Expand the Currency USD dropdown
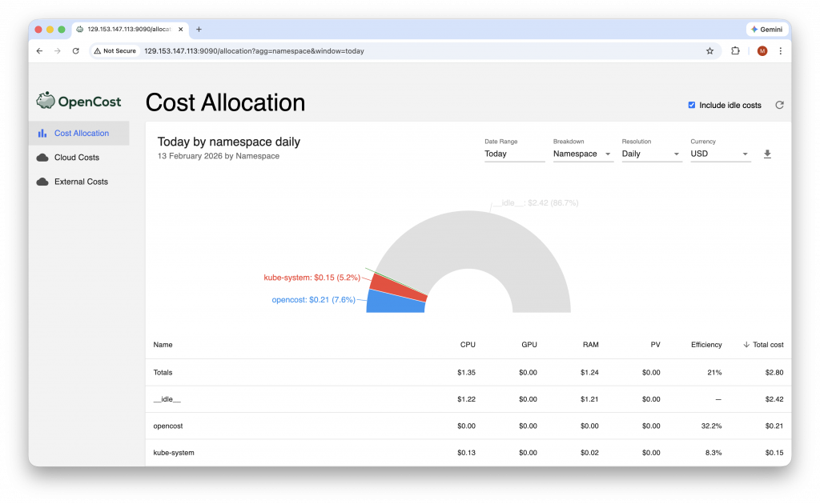This screenshot has width=820, height=504. 721,154
